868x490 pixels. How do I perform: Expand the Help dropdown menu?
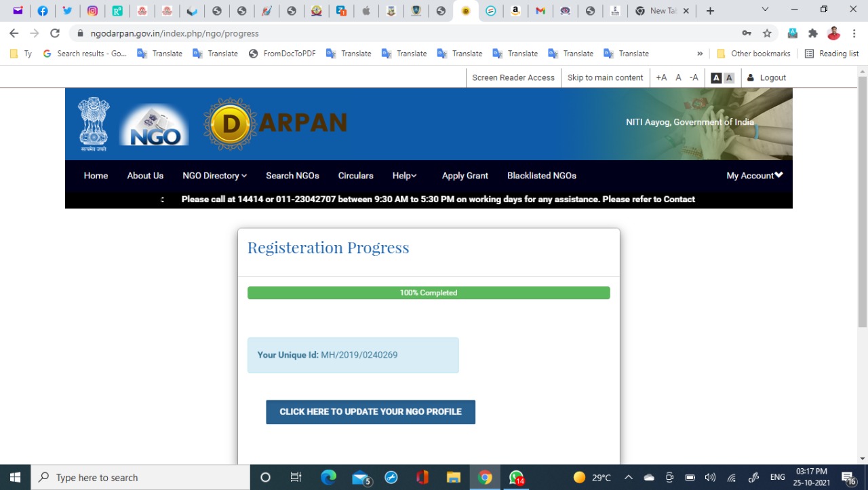(x=404, y=175)
